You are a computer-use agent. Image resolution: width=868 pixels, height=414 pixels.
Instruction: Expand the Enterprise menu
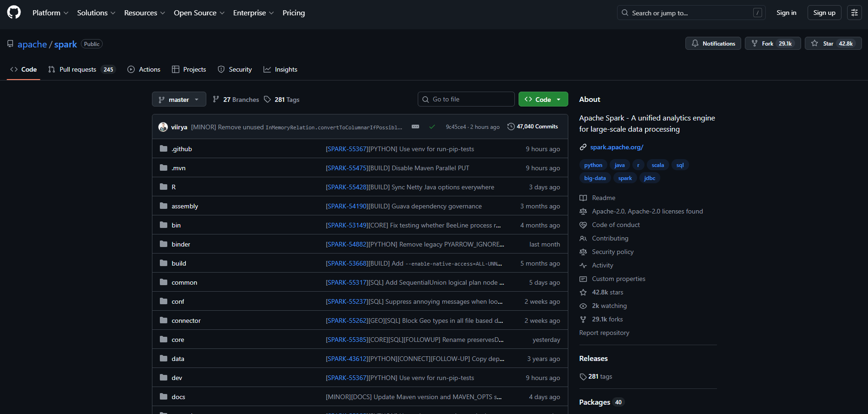[253, 13]
